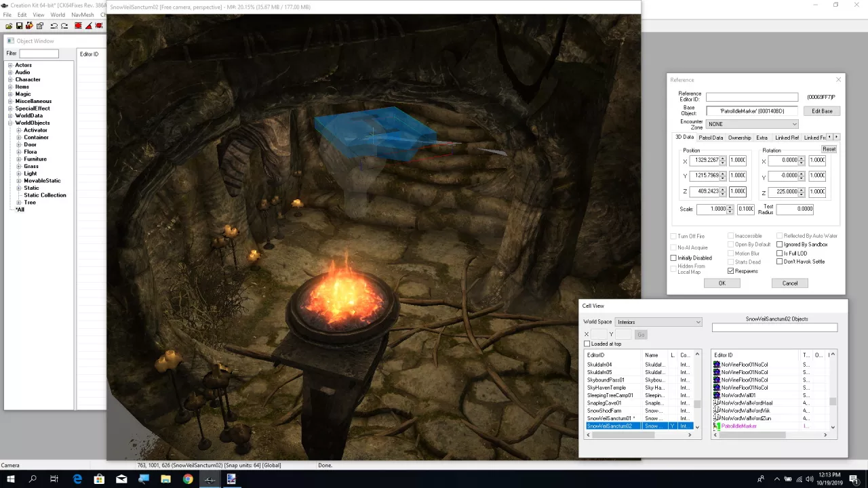Expand Actors tree node
The image size is (868, 488).
coord(10,65)
